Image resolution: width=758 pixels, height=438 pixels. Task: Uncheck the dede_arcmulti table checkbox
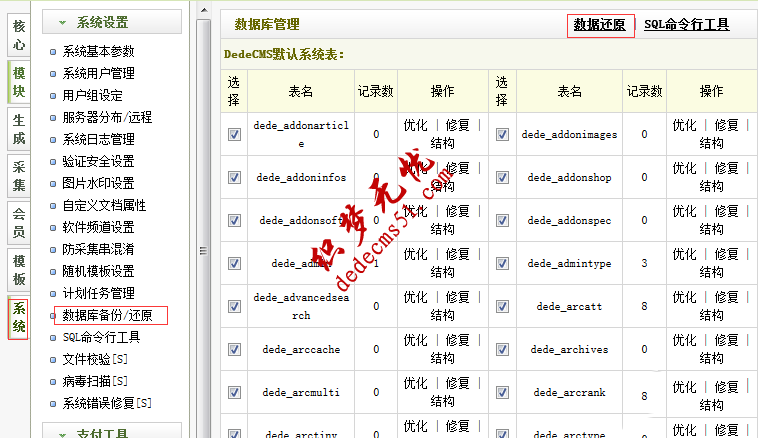coord(234,393)
